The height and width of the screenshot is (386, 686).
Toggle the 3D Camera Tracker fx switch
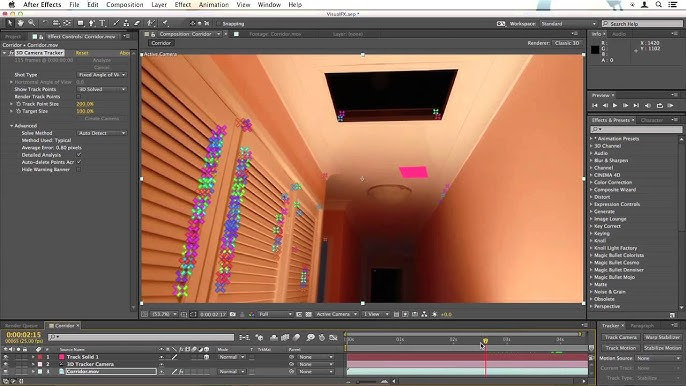point(11,53)
